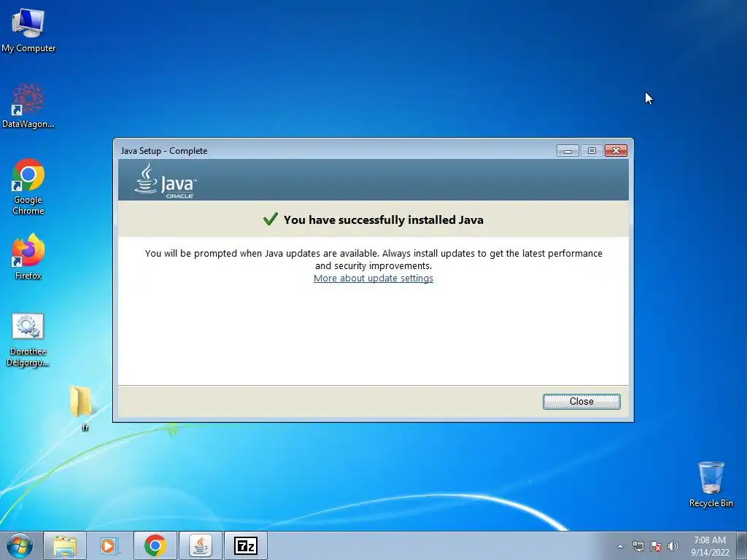Click the 7-Zip taskbar icon
The image size is (747, 560).
tap(245, 545)
